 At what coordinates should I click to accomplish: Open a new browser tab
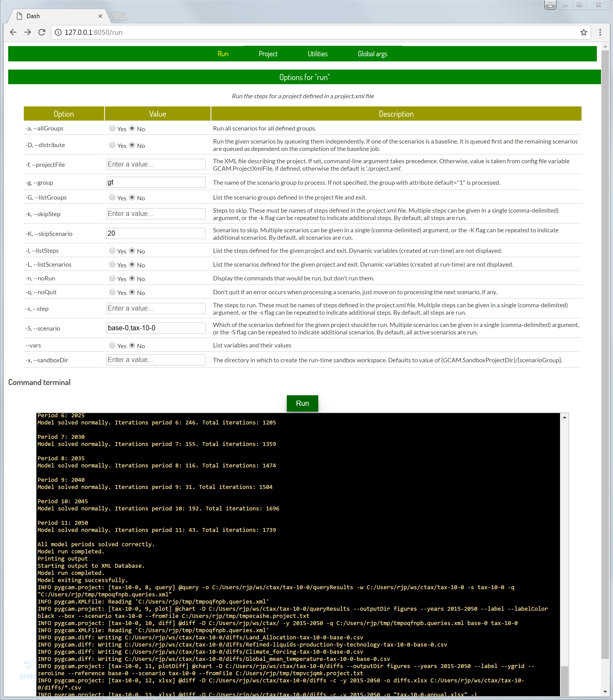tap(119, 16)
